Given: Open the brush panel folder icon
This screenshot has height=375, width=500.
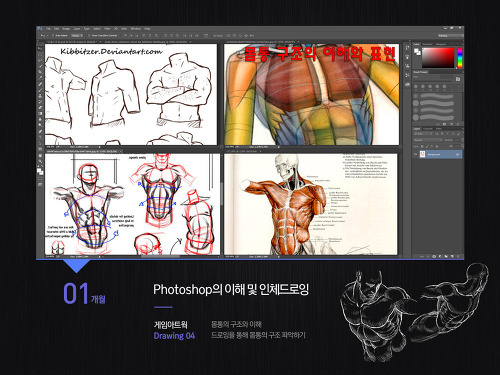Looking at the screenshot, I should (458, 79).
